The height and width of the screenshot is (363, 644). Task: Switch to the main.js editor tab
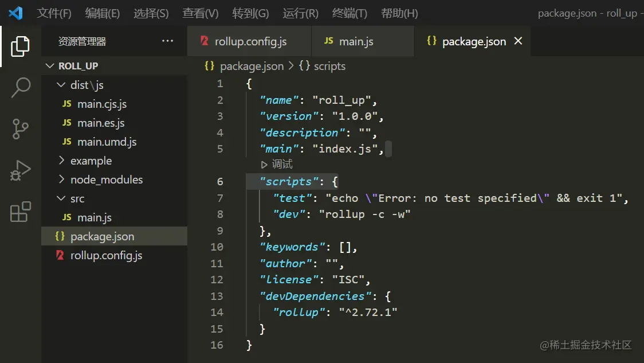point(363,41)
